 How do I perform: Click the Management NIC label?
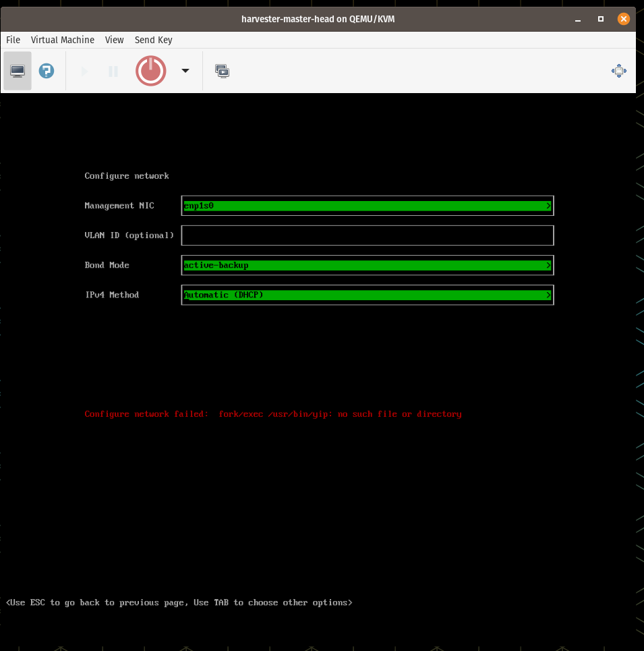point(119,206)
